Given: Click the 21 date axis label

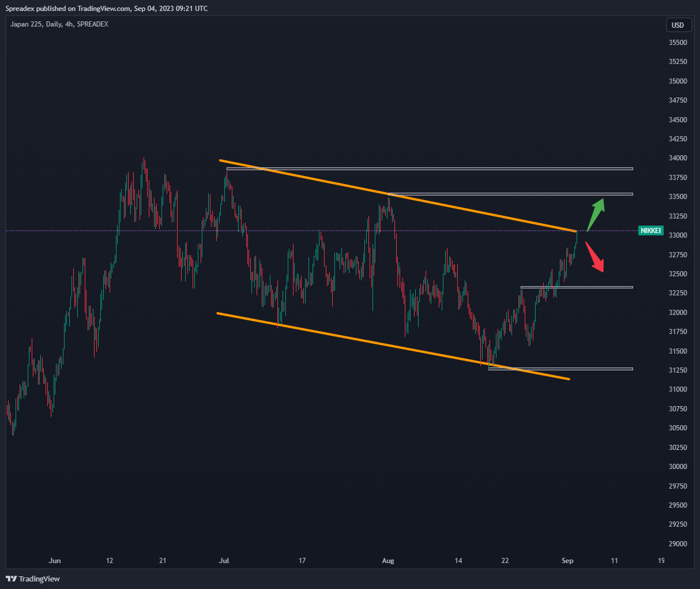Looking at the screenshot, I should (163, 561).
